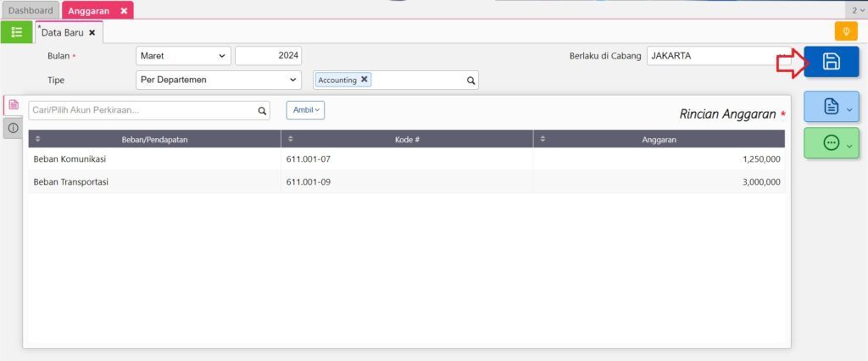Click the orange lightbulb hint icon
Viewport: 868px width, 361px height.
[845, 32]
